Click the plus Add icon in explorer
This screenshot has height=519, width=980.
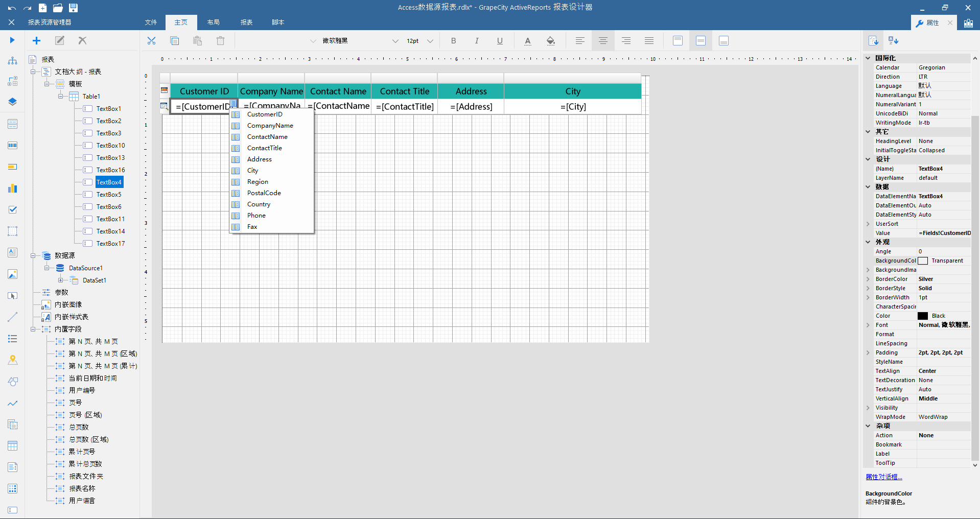point(36,41)
